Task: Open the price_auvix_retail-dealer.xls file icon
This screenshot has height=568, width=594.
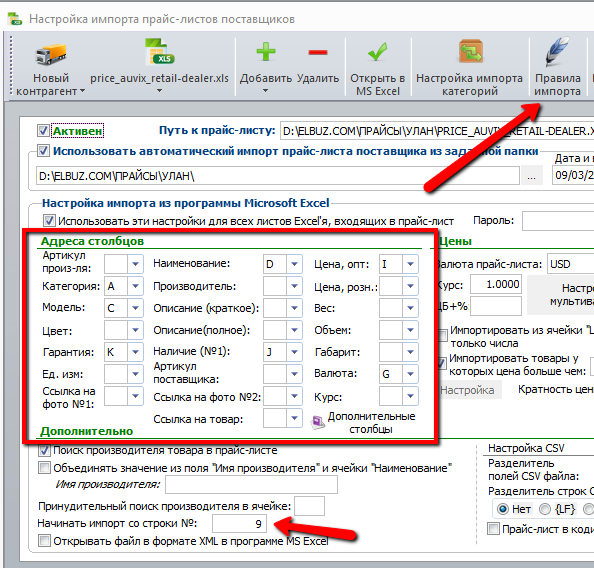Action: tap(159, 52)
